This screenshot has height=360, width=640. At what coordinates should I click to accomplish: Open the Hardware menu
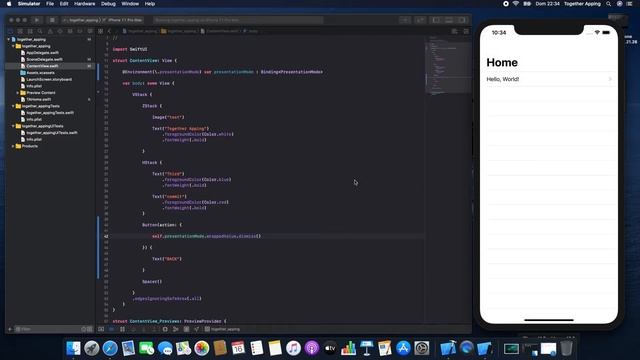[x=84, y=4]
